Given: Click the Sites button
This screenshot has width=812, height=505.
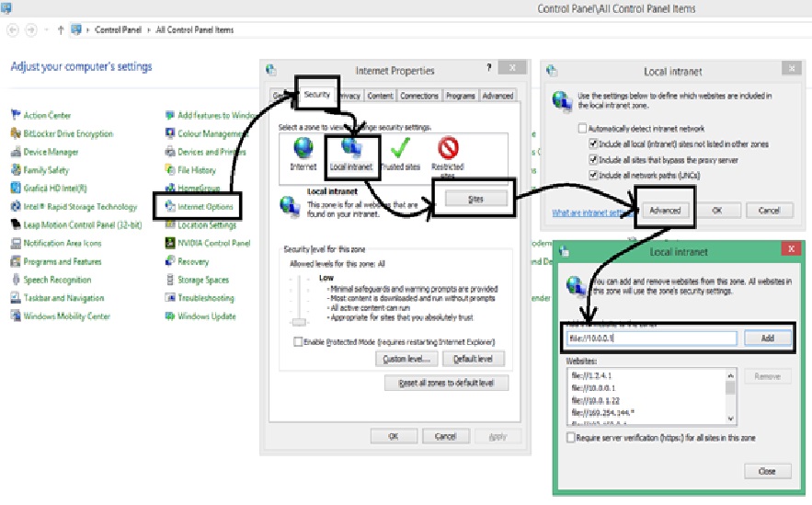Looking at the screenshot, I should point(476,199).
